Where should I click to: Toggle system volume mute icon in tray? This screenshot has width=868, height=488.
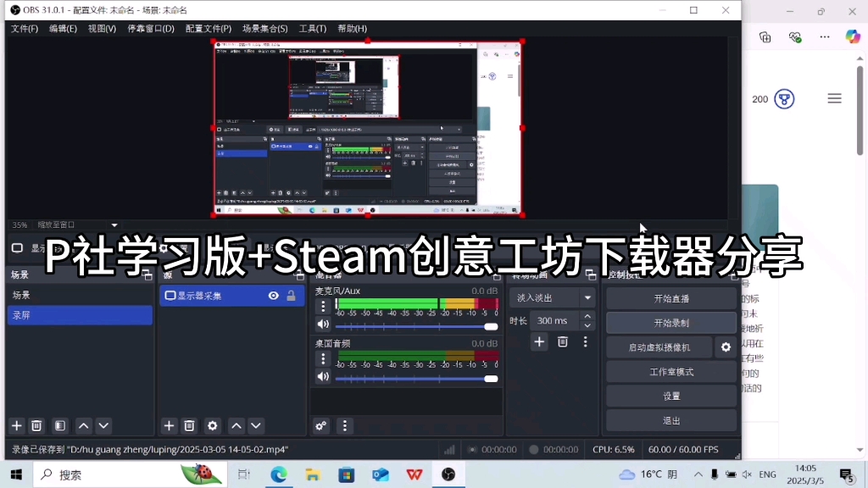748,474
